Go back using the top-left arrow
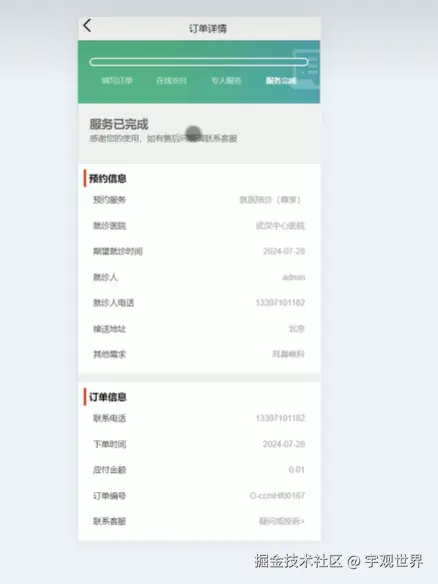 87,26
